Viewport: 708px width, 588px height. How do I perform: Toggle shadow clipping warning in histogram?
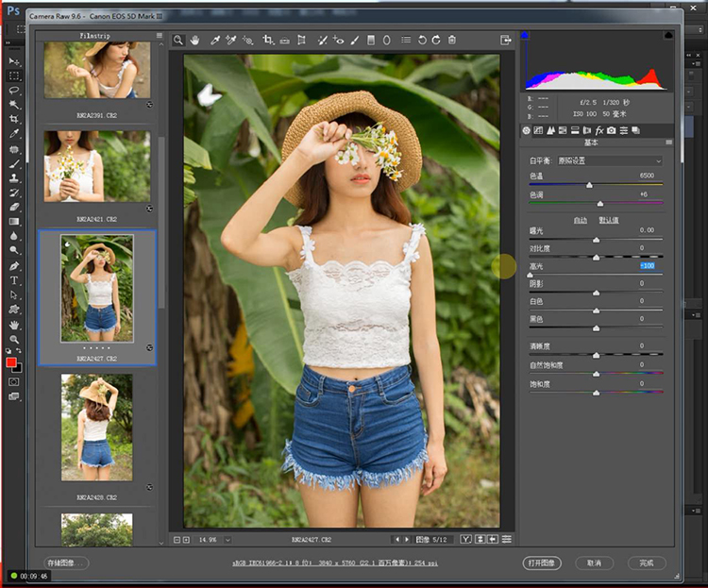coord(524,35)
